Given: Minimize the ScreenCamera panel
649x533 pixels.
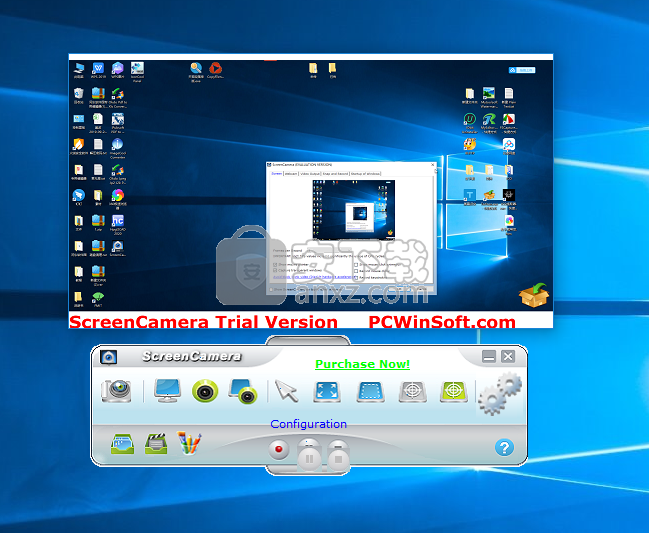Looking at the screenshot, I should coord(489,356).
